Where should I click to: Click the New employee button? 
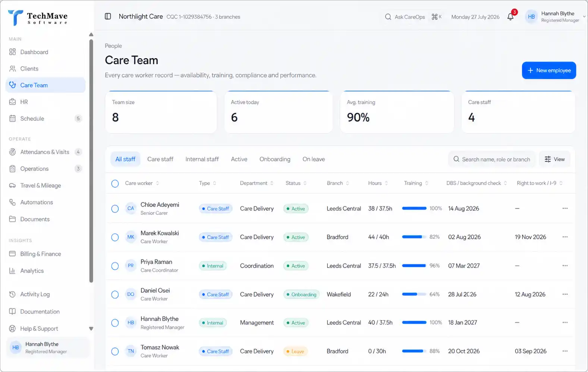tap(549, 70)
